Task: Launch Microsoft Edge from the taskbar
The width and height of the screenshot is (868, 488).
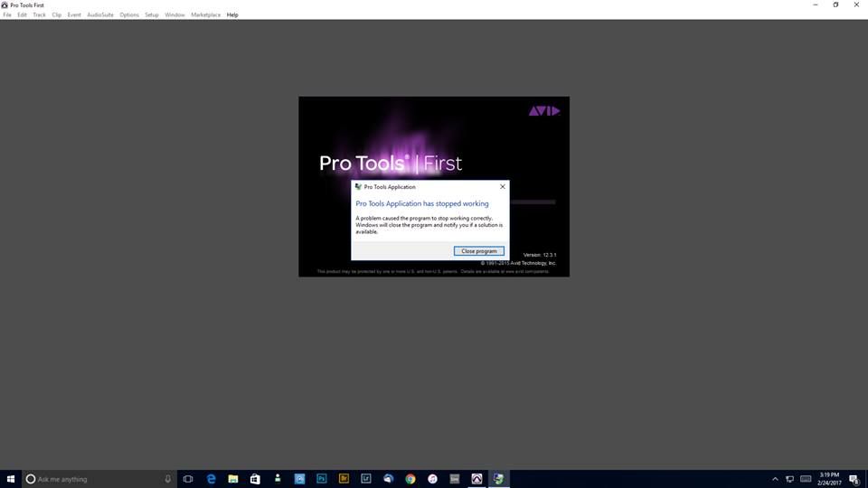Action: pyautogui.click(x=211, y=479)
